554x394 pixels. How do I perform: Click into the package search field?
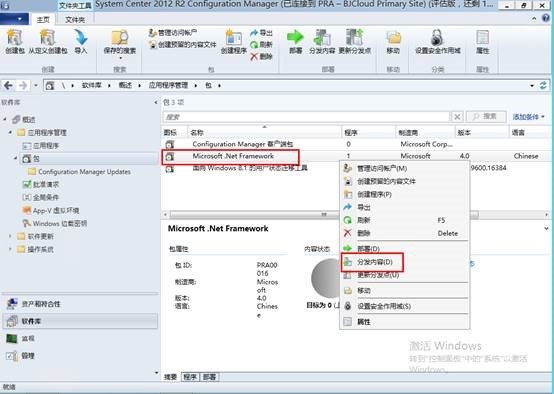[x=306, y=117]
